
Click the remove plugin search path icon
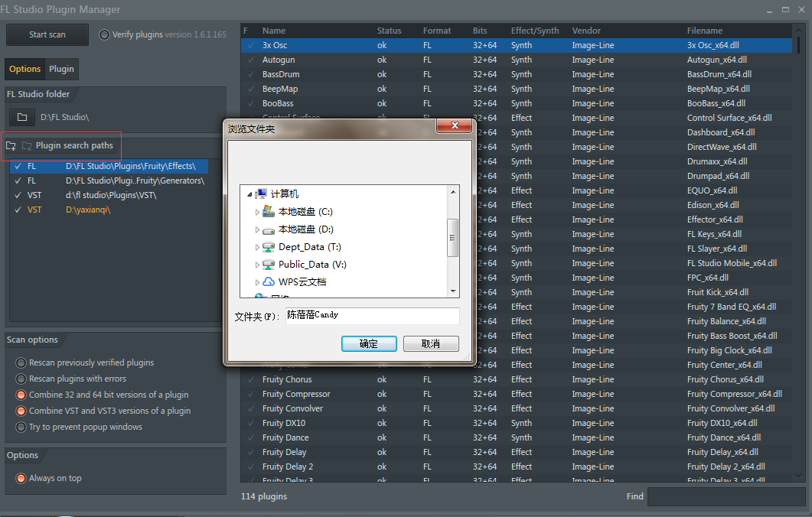click(x=27, y=146)
